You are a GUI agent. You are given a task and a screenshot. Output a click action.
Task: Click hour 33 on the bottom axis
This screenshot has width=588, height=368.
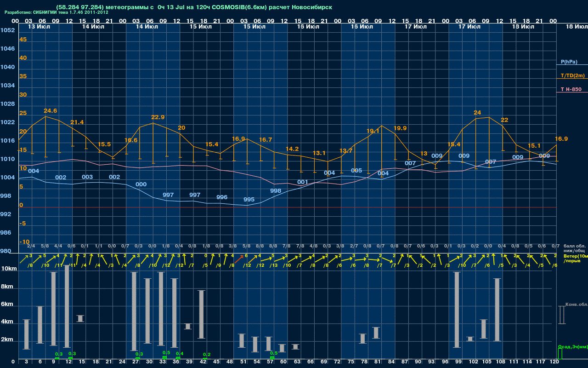[163, 362]
